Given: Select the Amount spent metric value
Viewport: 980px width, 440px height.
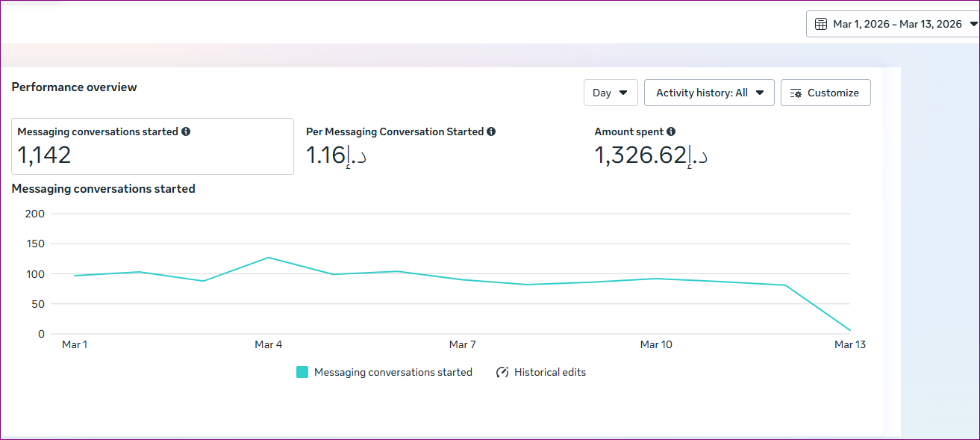Looking at the screenshot, I should pyautogui.click(x=650, y=155).
